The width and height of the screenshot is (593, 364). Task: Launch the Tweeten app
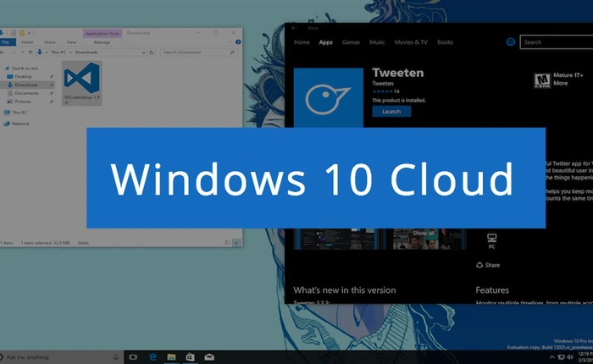tap(391, 112)
